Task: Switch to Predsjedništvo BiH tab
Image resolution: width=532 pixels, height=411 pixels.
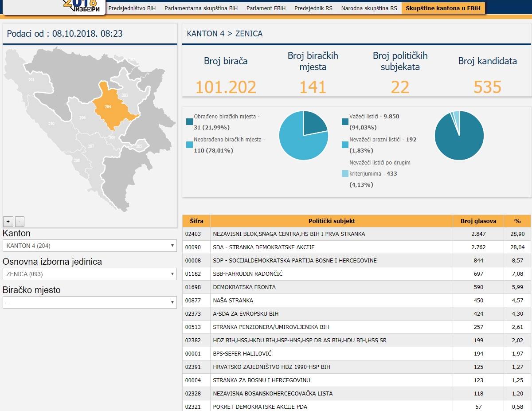Action: click(x=132, y=8)
